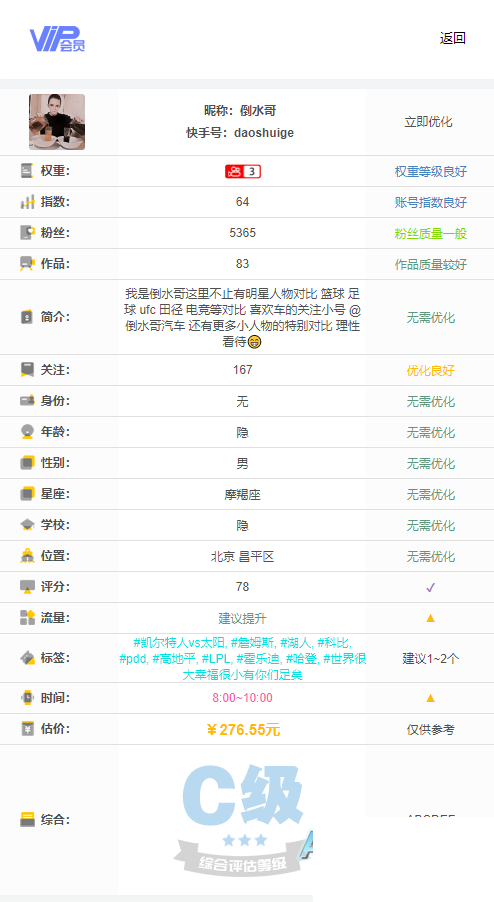Click the 立即优化 button

point(428,122)
